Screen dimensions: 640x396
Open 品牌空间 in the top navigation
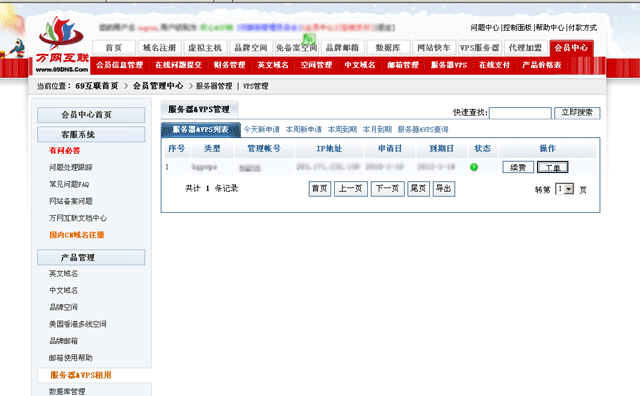[251, 48]
